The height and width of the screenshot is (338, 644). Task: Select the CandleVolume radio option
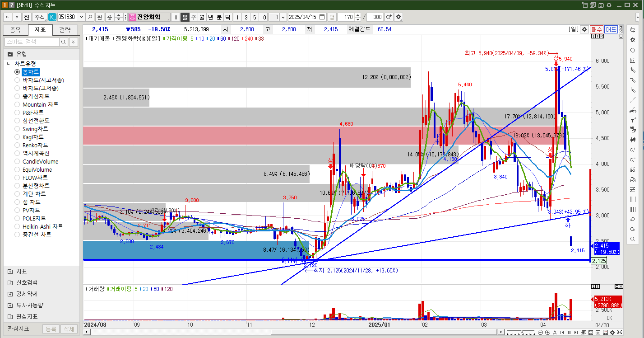pos(17,161)
